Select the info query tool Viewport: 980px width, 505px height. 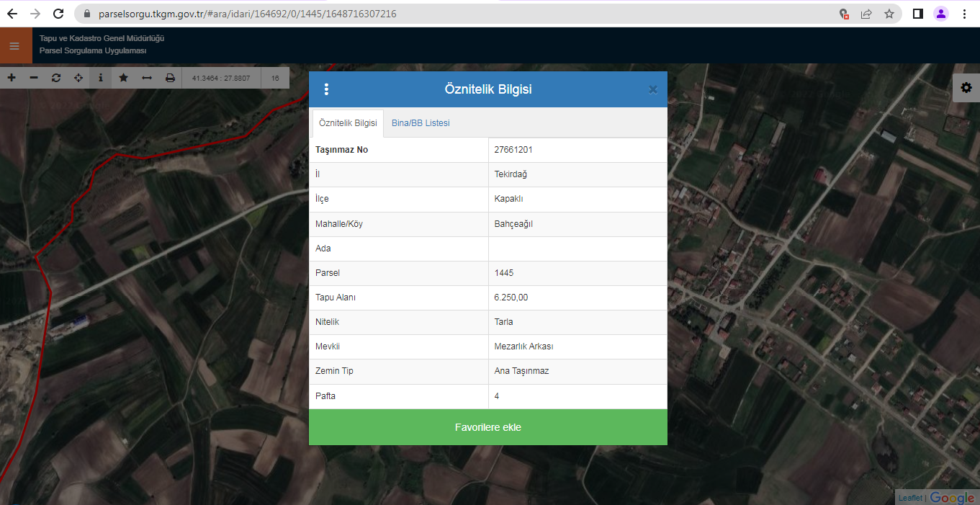click(100, 78)
